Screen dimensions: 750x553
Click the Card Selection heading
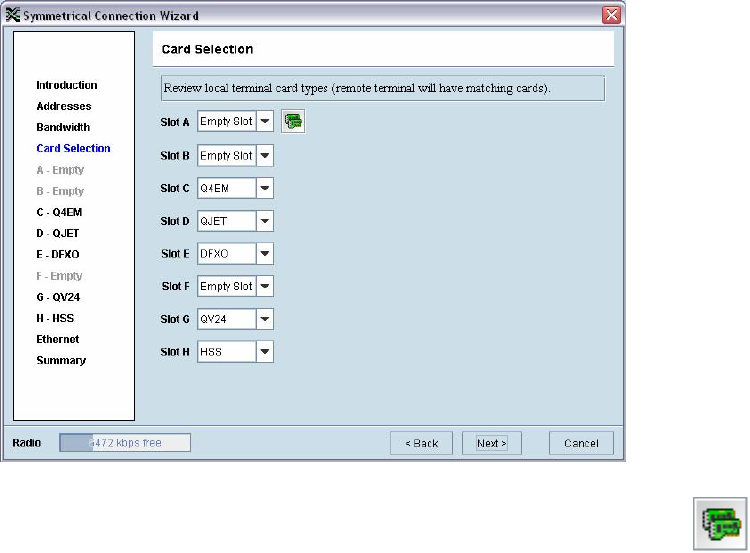click(207, 49)
